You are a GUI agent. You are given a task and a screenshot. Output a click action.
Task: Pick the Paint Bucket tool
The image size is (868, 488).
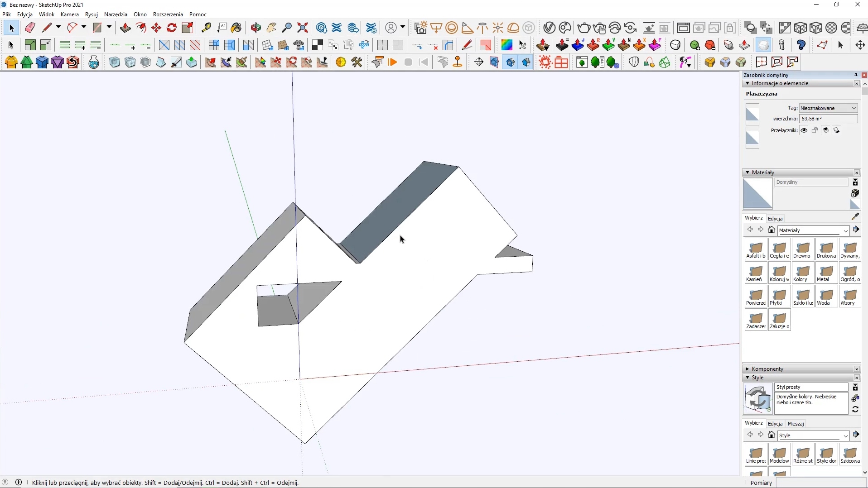click(236, 28)
